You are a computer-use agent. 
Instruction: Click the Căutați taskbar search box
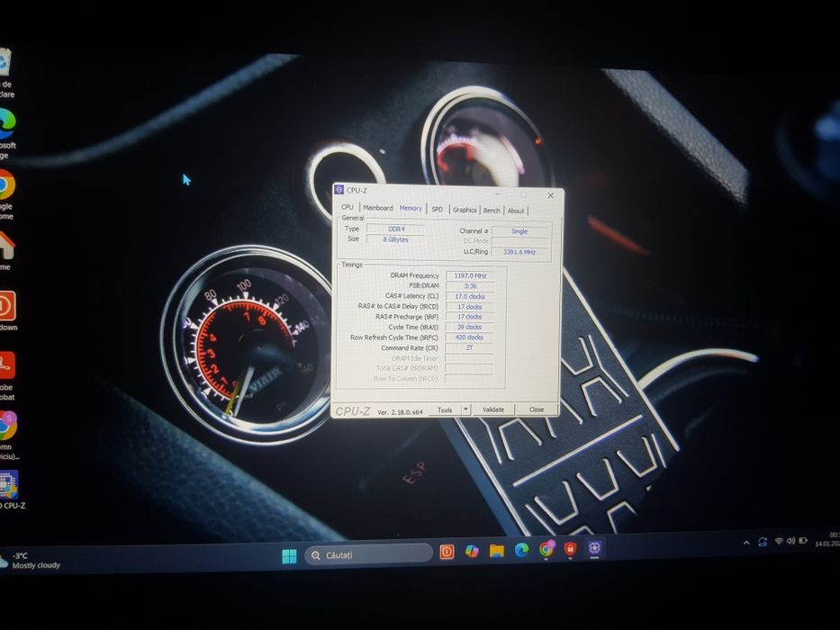368,555
